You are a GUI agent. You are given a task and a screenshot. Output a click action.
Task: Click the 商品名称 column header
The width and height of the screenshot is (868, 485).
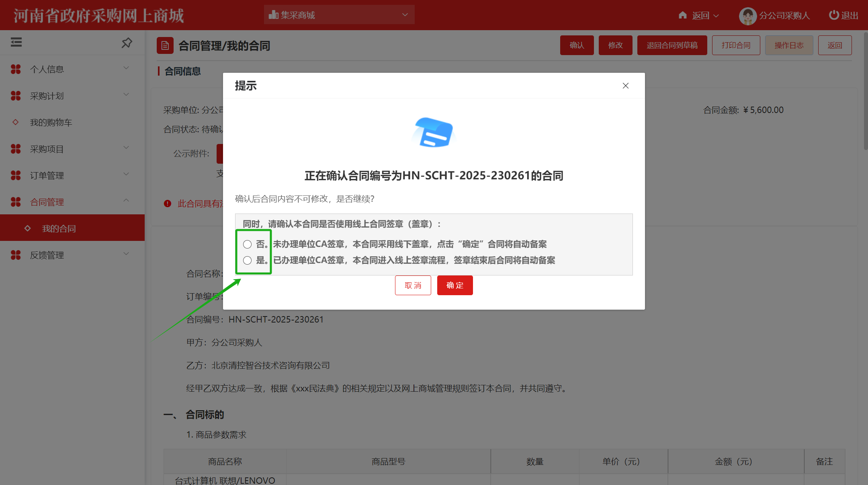pyautogui.click(x=225, y=461)
